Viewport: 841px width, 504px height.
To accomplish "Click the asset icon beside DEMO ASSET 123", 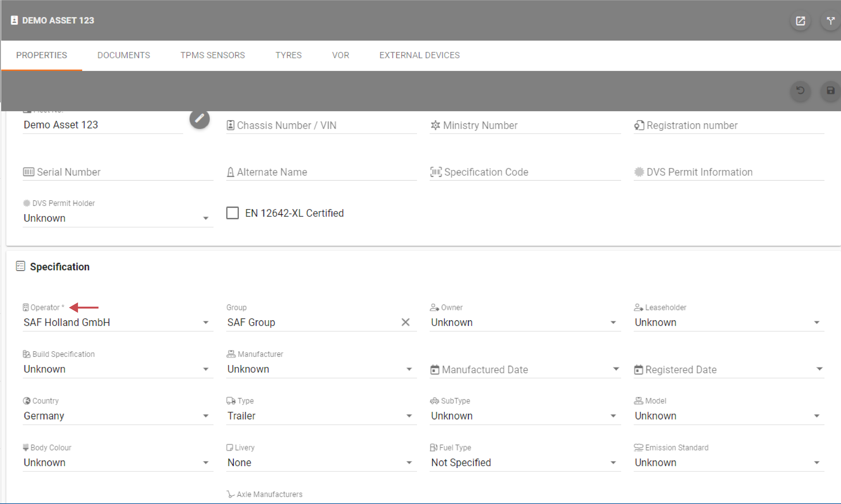I will pos(14,20).
